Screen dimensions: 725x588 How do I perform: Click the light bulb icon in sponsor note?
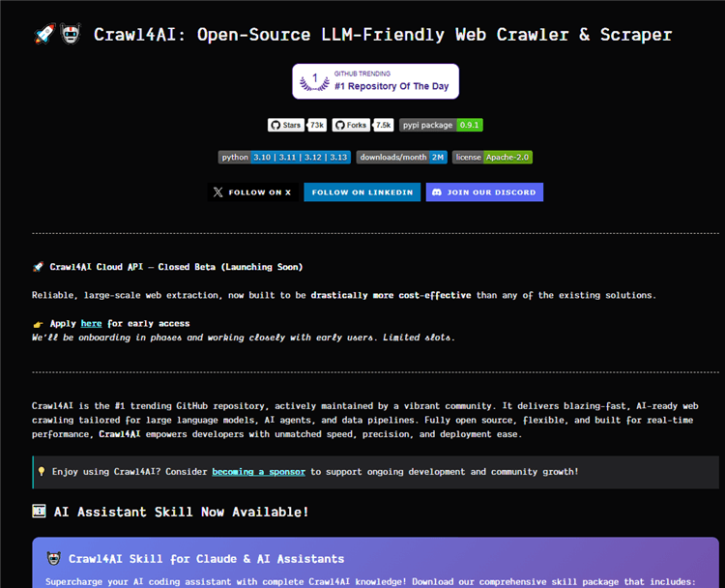pos(42,471)
